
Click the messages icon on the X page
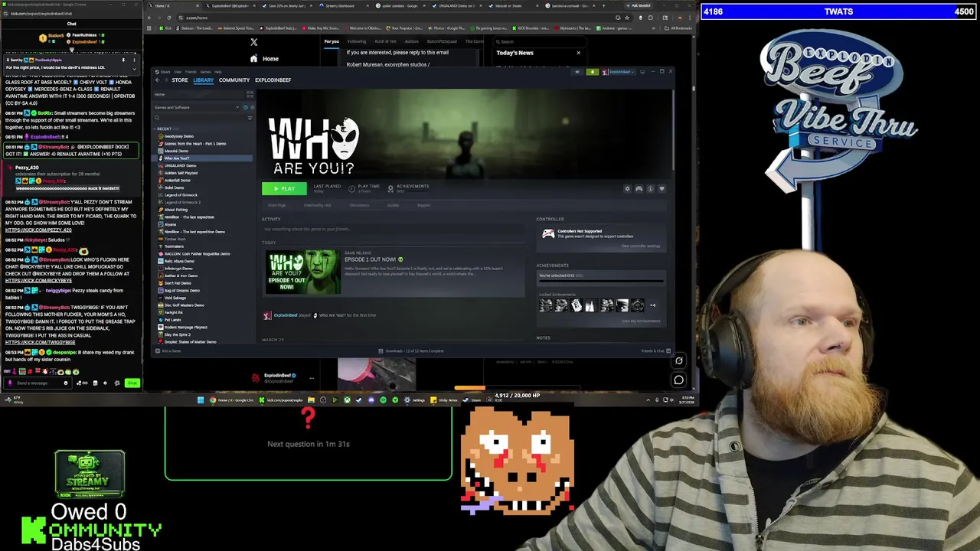[x=678, y=380]
